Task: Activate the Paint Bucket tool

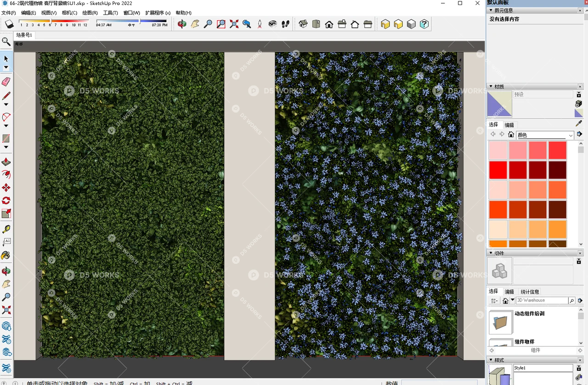Action: (x=6, y=255)
